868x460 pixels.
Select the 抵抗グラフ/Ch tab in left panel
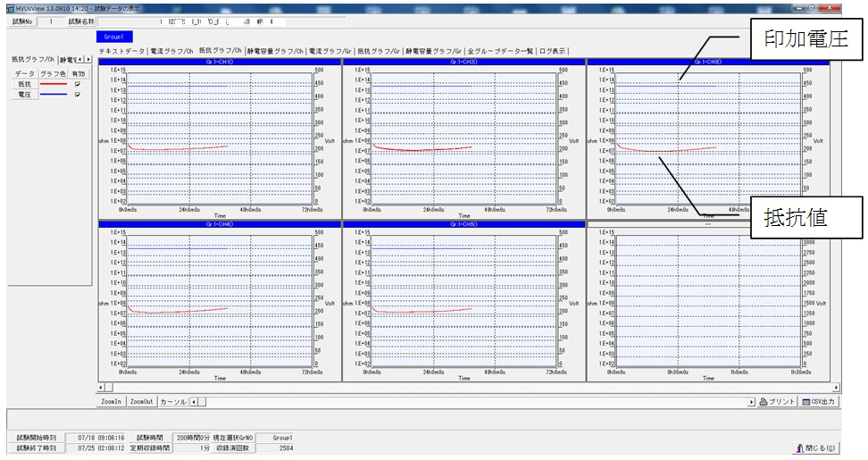(33, 59)
